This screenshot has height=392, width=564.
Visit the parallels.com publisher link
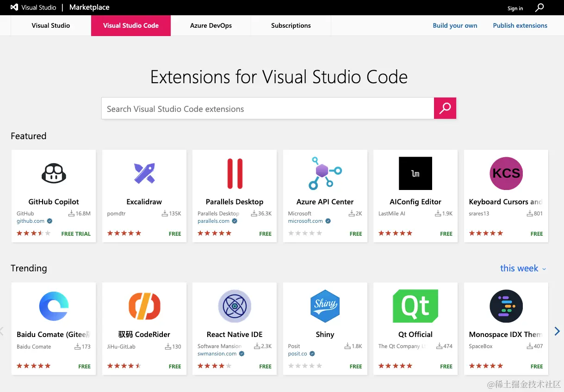coord(214,221)
